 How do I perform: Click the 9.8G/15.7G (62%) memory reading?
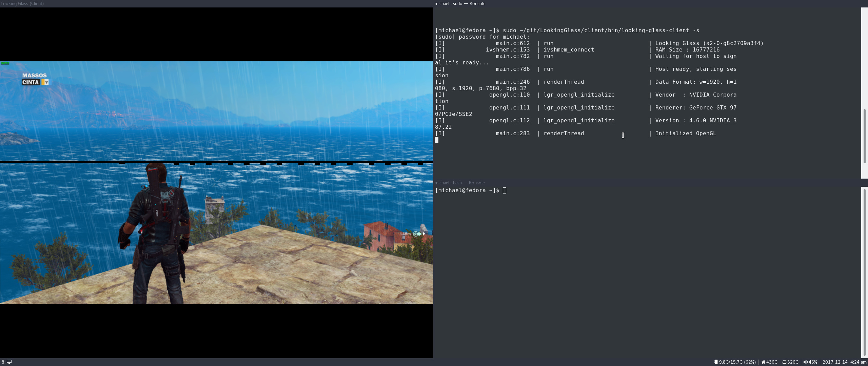pyautogui.click(x=737, y=362)
